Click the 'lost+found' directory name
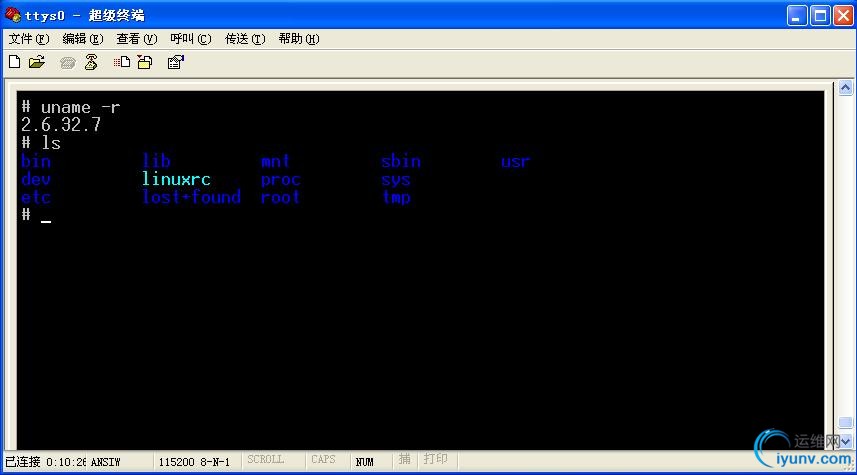This screenshot has height=475, width=857. pyautogui.click(x=191, y=197)
